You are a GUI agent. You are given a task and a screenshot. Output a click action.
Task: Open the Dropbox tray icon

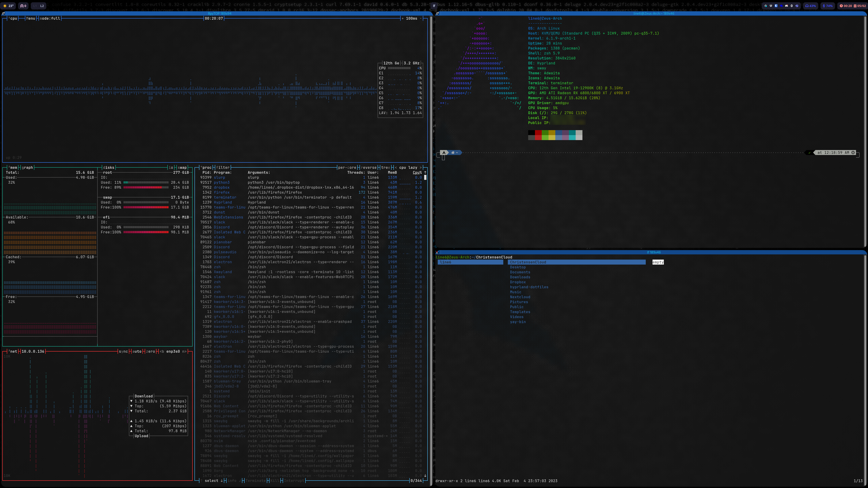[x=771, y=6]
